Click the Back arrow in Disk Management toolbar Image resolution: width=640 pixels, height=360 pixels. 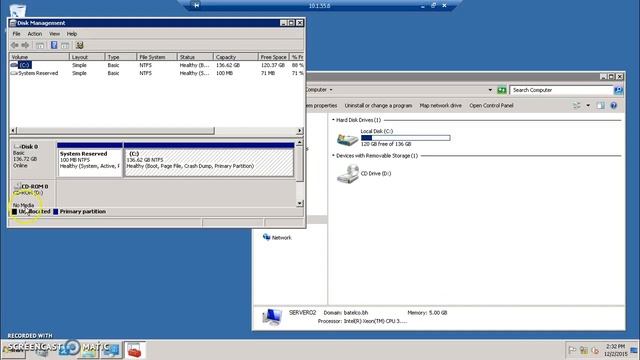(15, 45)
